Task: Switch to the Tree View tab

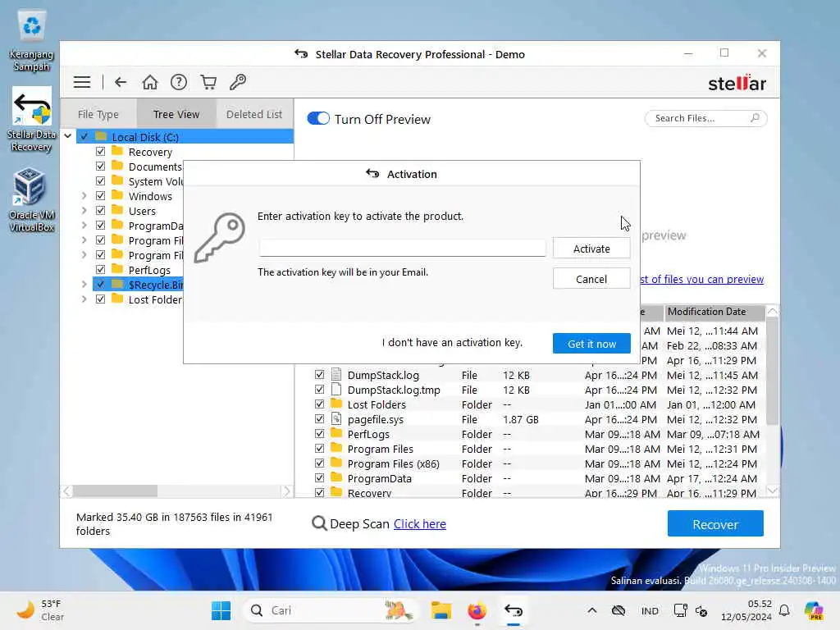Action: [x=176, y=114]
